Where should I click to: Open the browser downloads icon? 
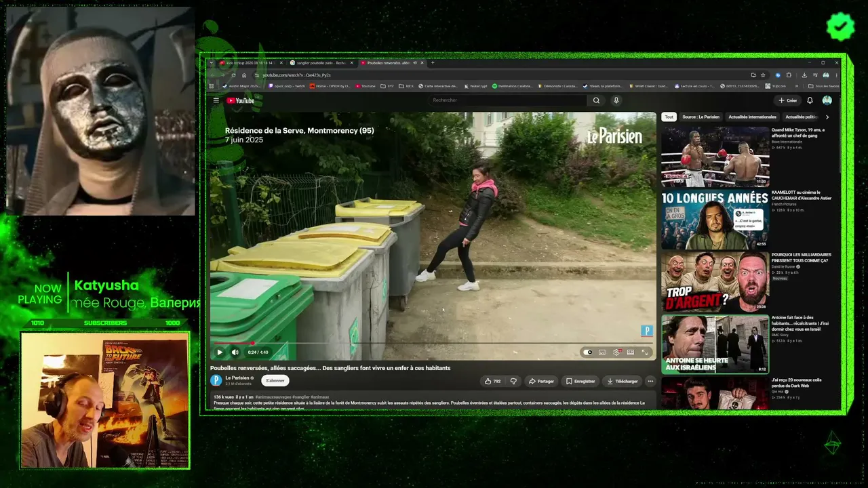pos(804,75)
